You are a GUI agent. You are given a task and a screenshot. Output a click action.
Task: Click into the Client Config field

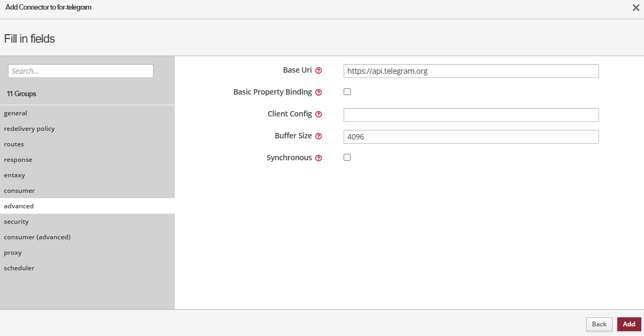pyautogui.click(x=471, y=115)
